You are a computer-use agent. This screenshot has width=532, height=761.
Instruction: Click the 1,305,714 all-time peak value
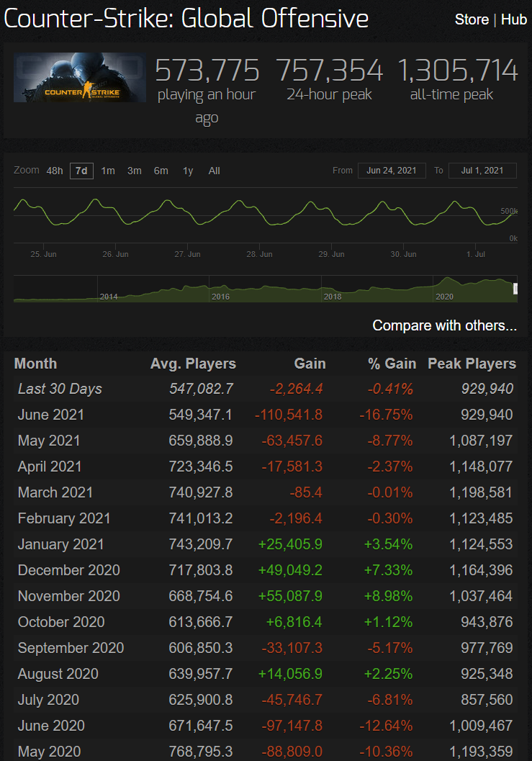(x=458, y=71)
